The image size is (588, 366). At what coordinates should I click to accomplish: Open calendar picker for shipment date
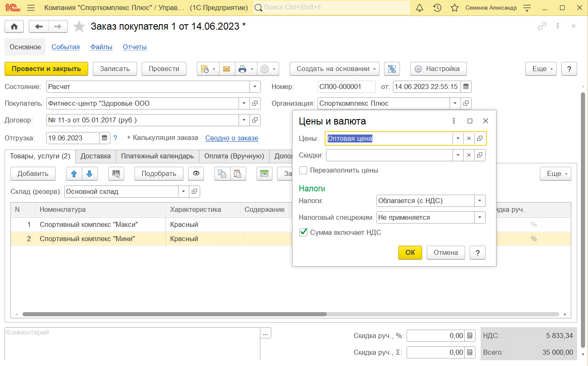(104, 138)
